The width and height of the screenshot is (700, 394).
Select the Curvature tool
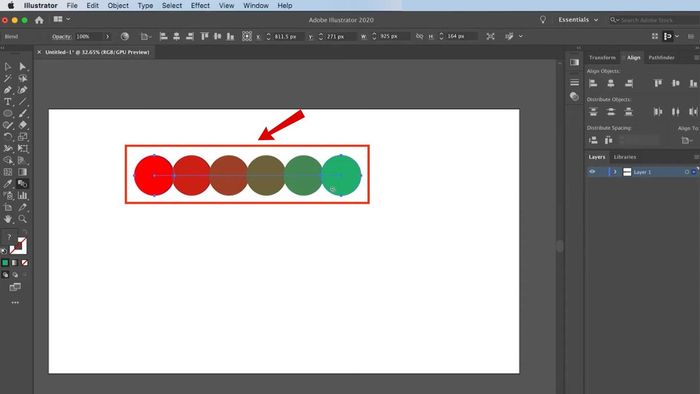point(22,90)
